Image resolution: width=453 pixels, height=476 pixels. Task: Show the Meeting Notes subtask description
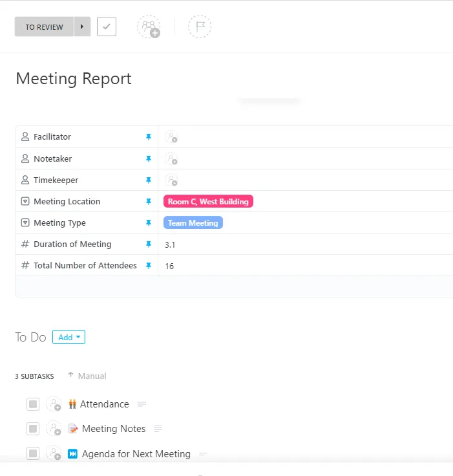click(x=158, y=429)
